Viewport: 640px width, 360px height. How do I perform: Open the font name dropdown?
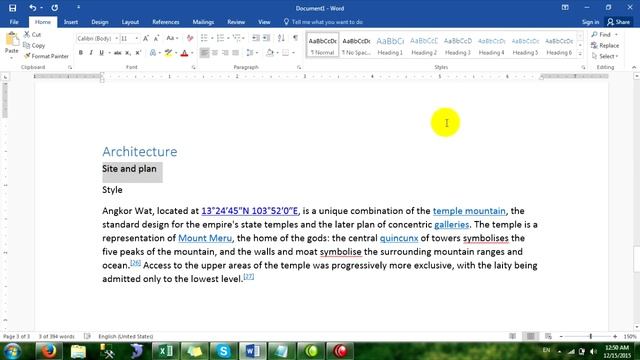(116, 38)
